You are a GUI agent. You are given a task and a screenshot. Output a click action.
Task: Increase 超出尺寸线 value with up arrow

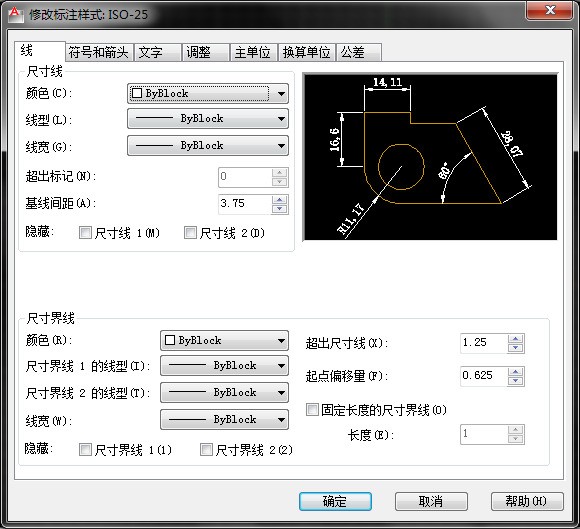516,338
